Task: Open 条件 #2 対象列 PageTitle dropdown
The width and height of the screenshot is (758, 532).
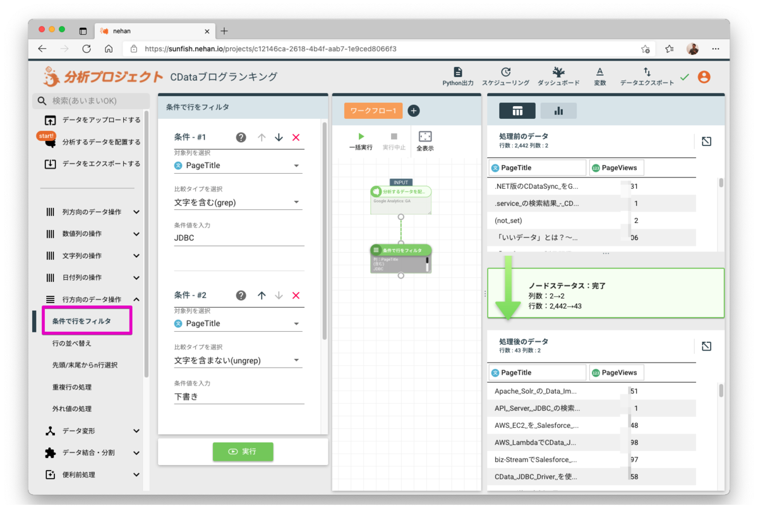Action: (238, 323)
